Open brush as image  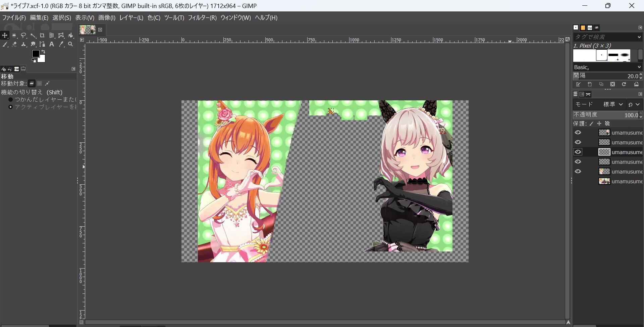[x=636, y=85]
